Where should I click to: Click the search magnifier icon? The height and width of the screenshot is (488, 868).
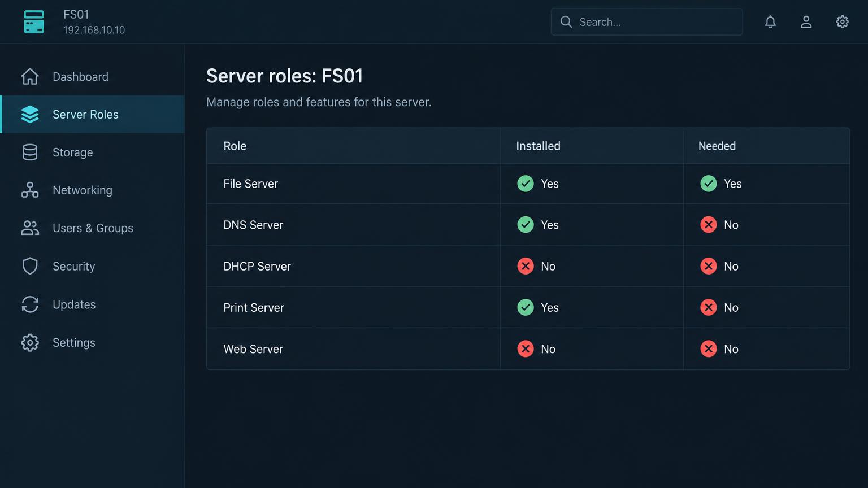tap(566, 22)
